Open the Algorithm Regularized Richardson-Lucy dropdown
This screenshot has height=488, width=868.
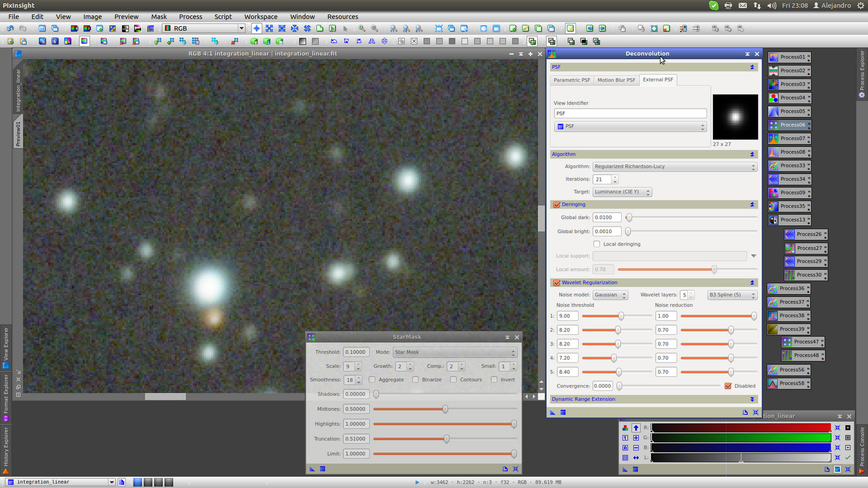(x=675, y=166)
